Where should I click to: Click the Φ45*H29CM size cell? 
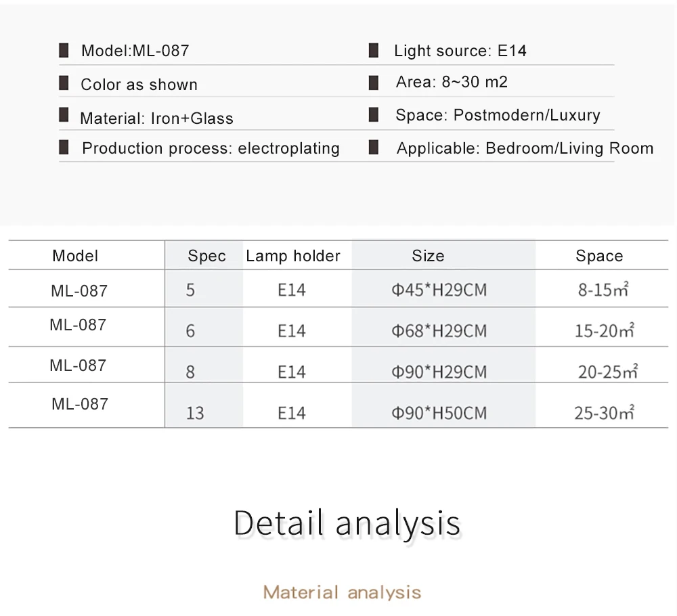(439, 290)
